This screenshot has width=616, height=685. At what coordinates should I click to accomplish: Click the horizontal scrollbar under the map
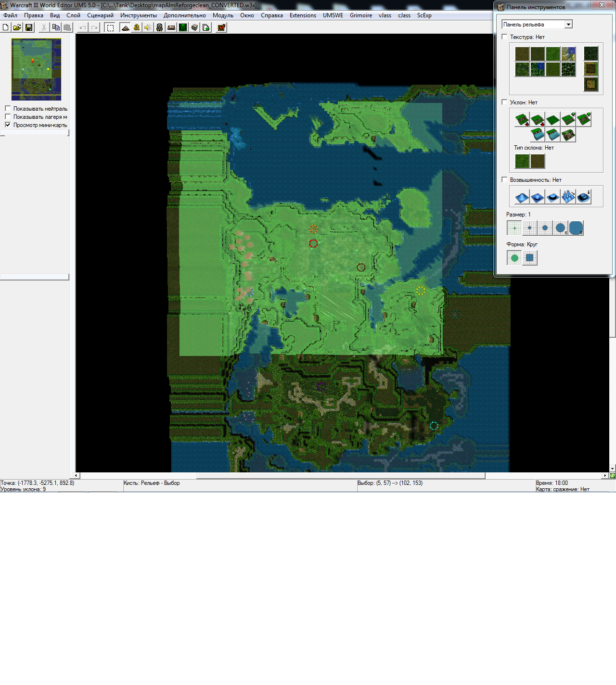pos(341,476)
